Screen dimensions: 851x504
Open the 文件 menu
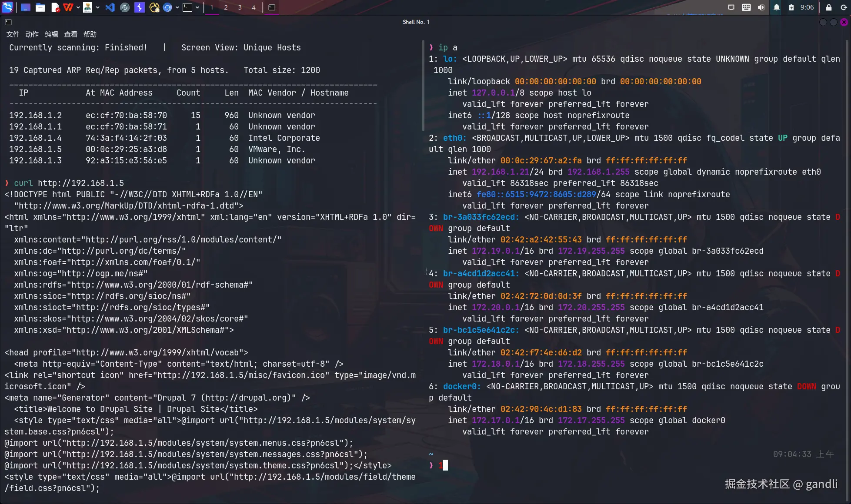[x=13, y=34]
